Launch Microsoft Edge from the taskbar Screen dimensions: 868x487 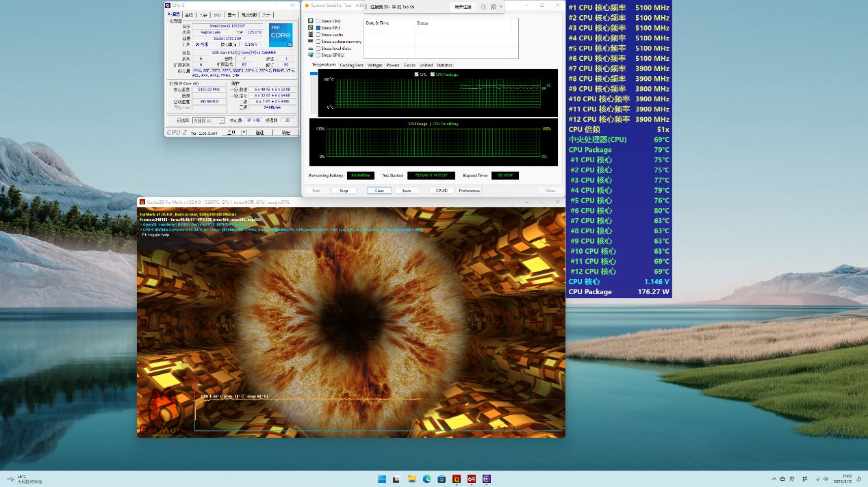pyautogui.click(x=426, y=479)
